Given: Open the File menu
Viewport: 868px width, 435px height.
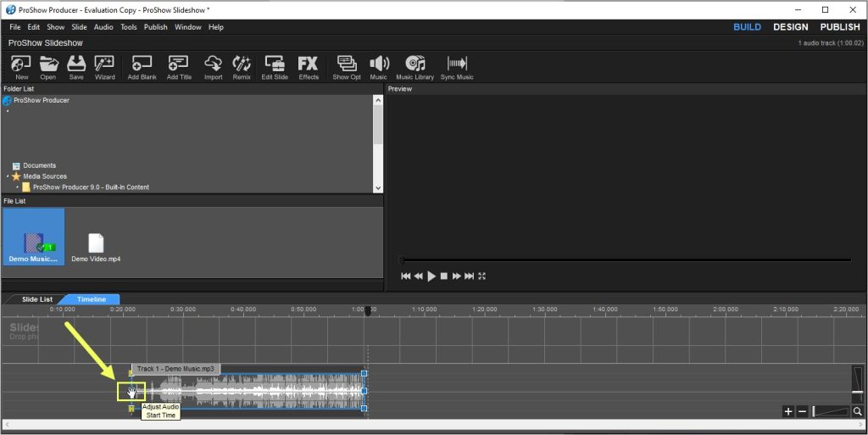Looking at the screenshot, I should pos(15,27).
